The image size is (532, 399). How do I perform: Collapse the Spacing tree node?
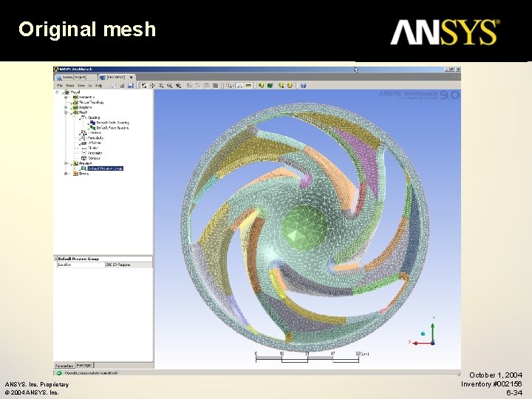click(75, 117)
